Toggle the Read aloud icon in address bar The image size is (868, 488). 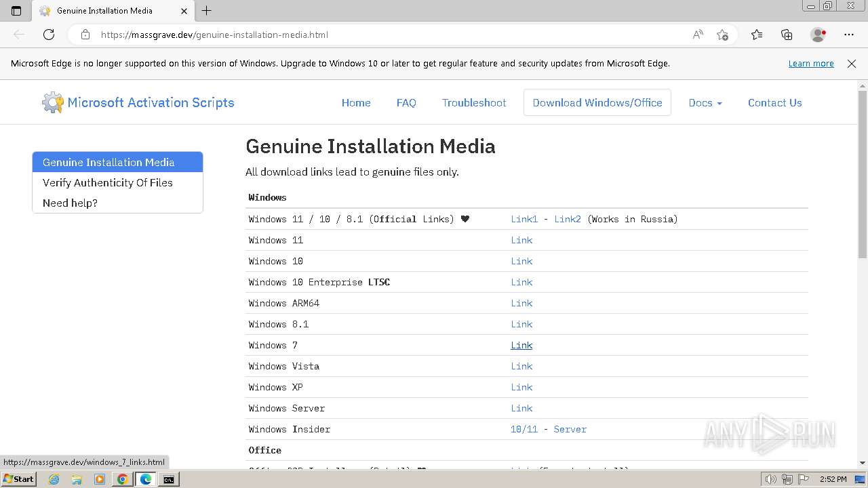point(697,35)
